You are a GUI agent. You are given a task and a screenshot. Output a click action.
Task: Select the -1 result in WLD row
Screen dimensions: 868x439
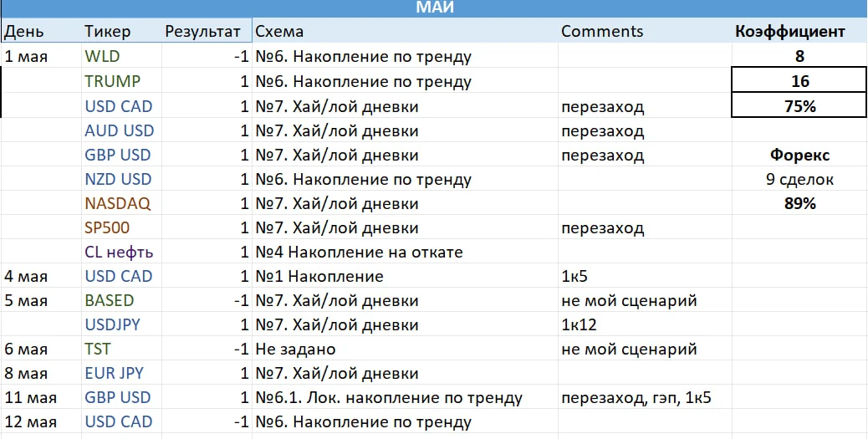point(207,56)
